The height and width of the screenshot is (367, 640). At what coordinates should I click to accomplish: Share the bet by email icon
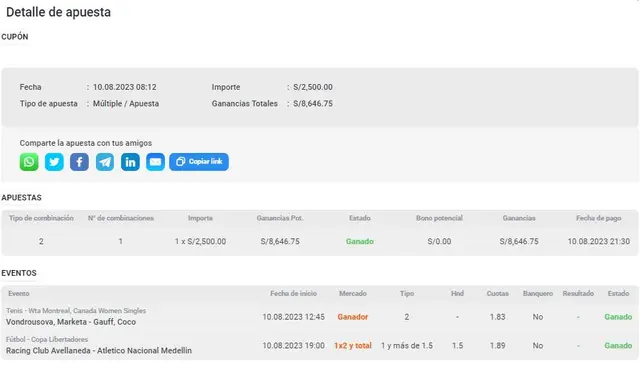tap(156, 162)
